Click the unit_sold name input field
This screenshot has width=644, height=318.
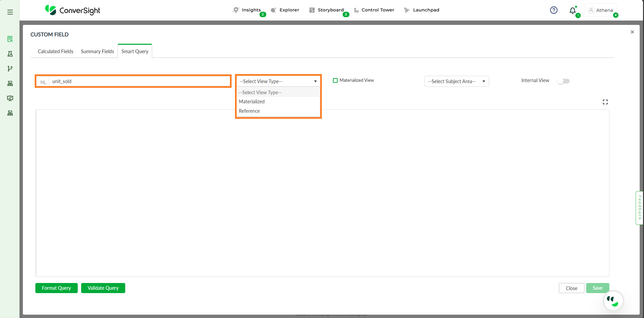(139, 81)
